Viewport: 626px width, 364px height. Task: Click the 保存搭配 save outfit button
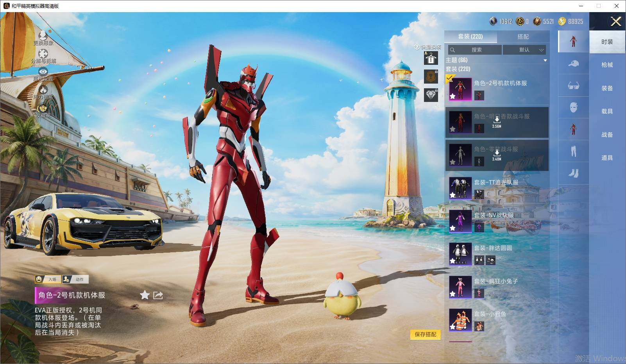coord(425,334)
